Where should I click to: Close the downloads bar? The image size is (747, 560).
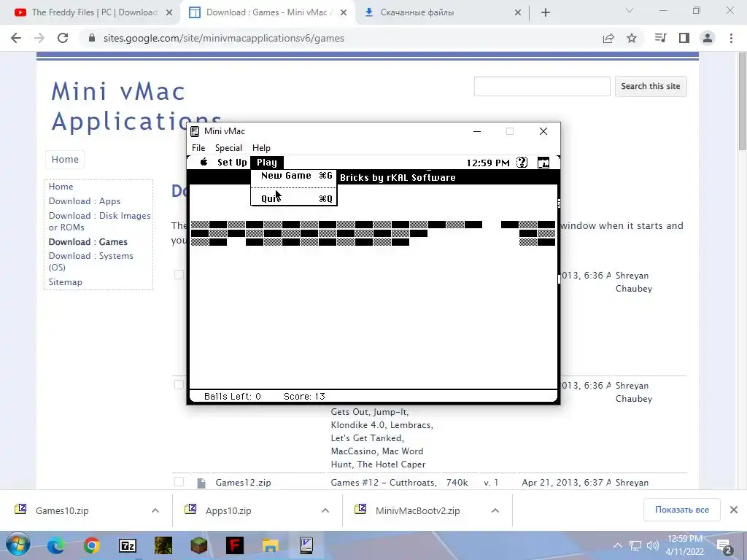pyautogui.click(x=734, y=510)
